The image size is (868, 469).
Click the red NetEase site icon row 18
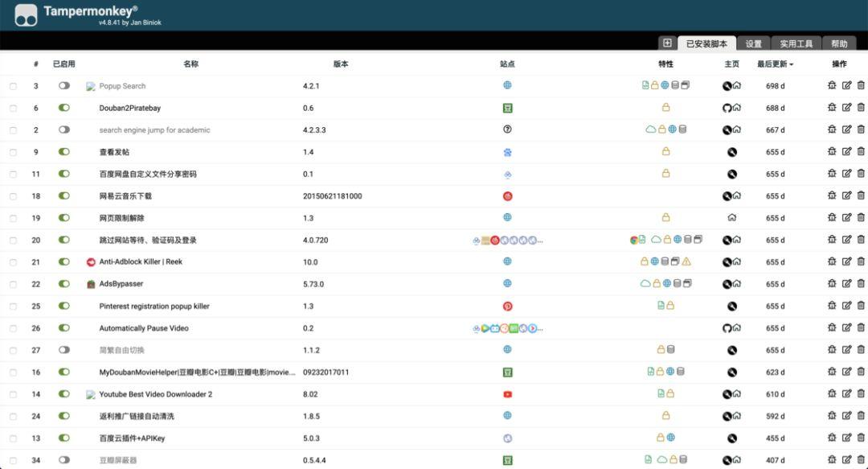click(x=507, y=196)
